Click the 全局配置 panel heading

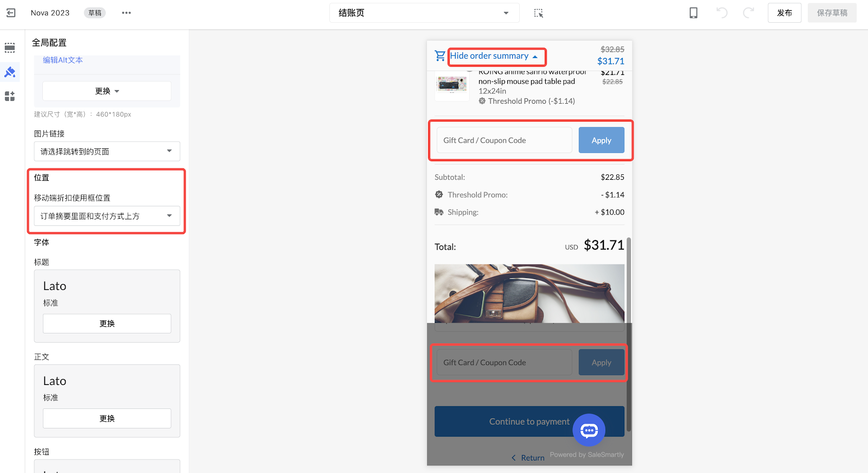(x=49, y=42)
